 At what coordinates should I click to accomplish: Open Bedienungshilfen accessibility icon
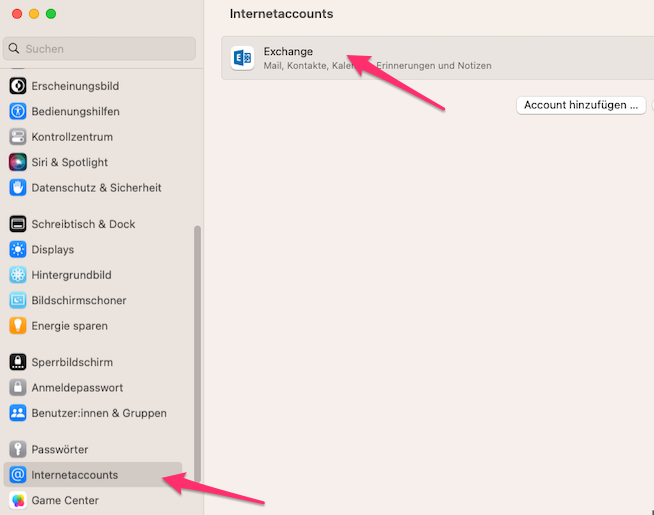pyautogui.click(x=17, y=111)
